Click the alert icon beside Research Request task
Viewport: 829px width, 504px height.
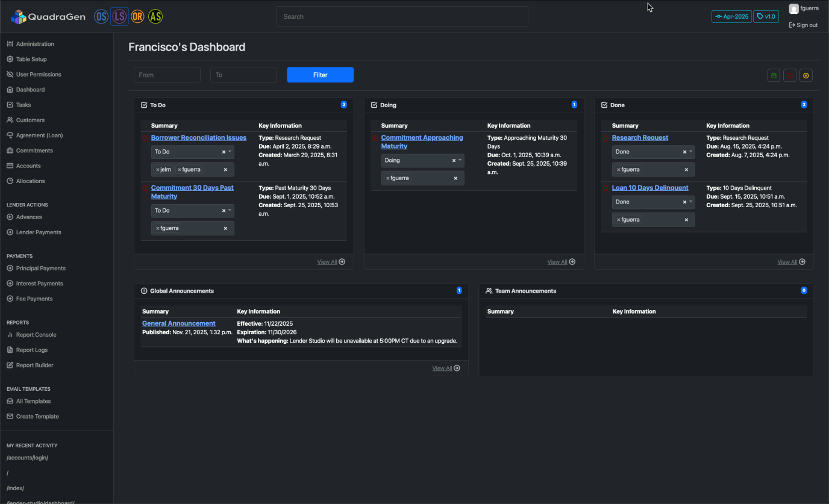click(606, 138)
